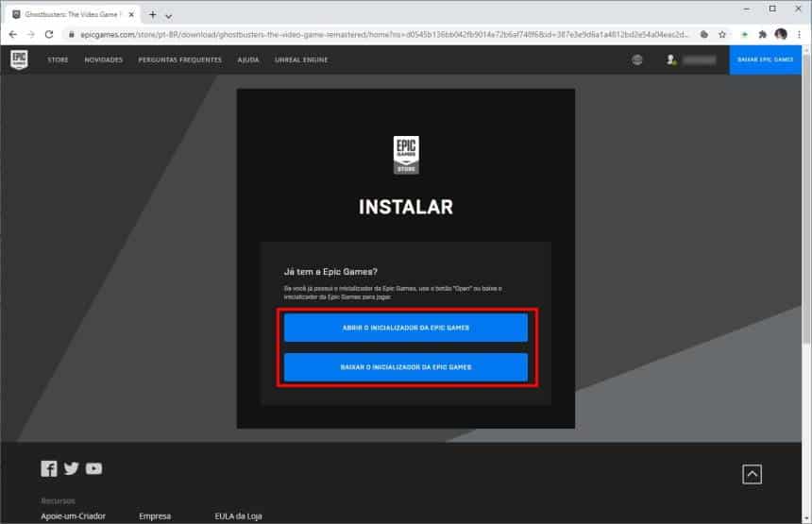Click the browser forward arrow

tap(31, 35)
